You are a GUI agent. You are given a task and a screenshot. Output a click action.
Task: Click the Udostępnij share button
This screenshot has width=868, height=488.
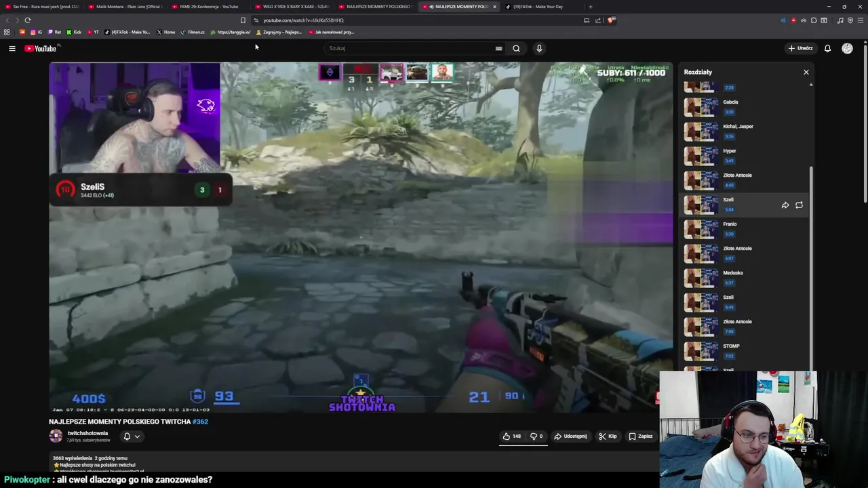click(570, 436)
